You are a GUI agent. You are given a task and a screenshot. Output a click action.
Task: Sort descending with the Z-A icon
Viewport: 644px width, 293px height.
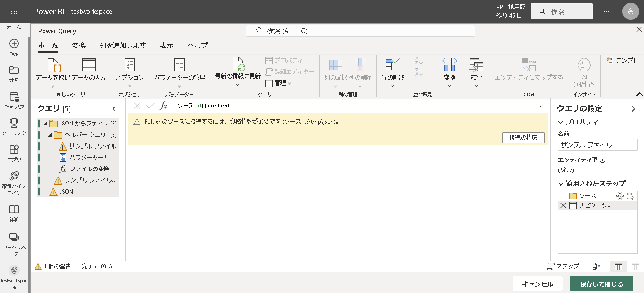418,72
